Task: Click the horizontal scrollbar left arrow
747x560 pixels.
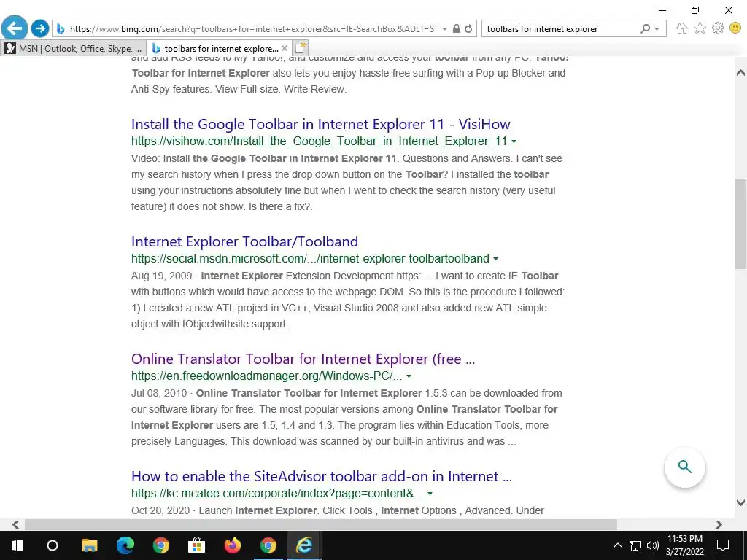Action: click(x=16, y=525)
